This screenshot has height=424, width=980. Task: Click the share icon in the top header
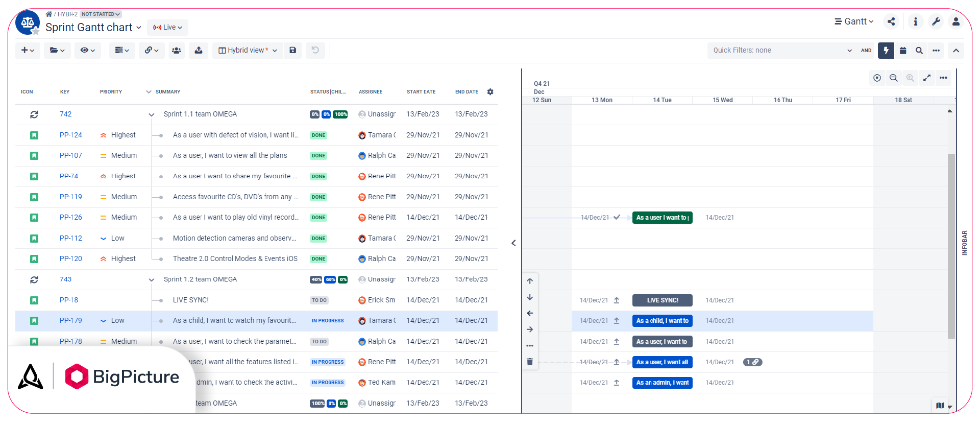[x=891, y=21]
